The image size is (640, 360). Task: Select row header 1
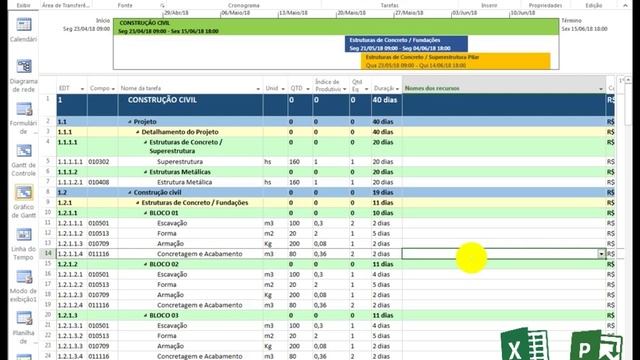(x=48, y=105)
